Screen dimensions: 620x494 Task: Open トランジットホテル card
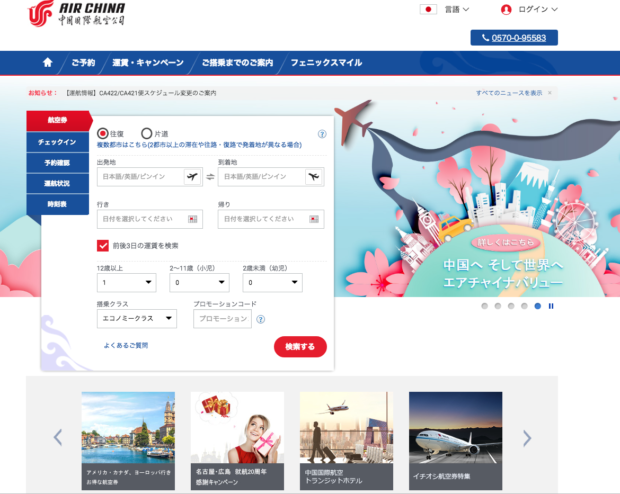(346, 441)
